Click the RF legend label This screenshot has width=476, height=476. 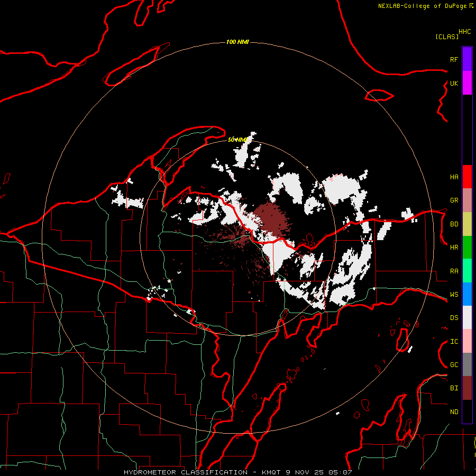tap(454, 59)
